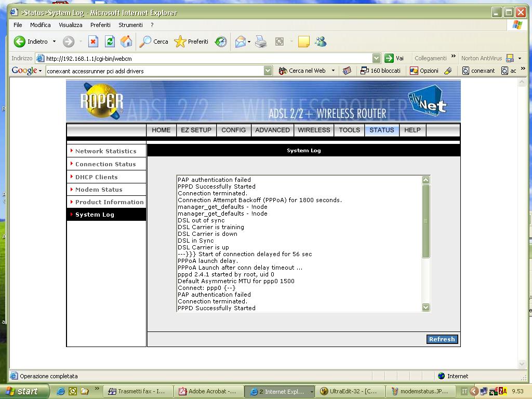Go to the browser Home page icon
This screenshot has width=532, height=399.
(x=126, y=42)
